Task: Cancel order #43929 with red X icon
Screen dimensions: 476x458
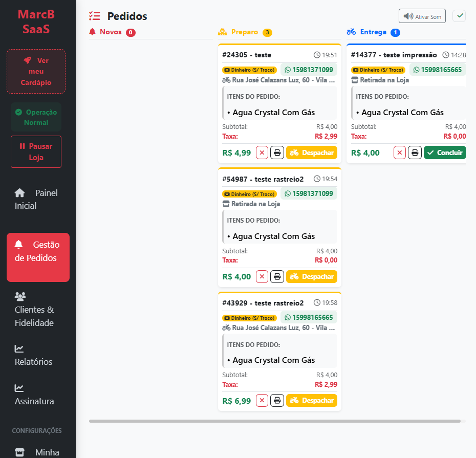Action: pos(262,401)
